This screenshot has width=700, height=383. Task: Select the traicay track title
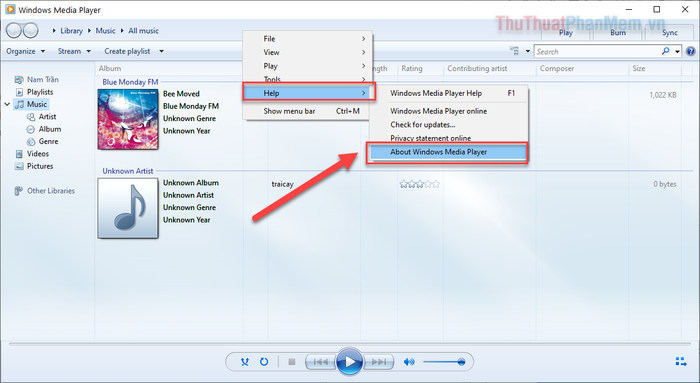283,184
